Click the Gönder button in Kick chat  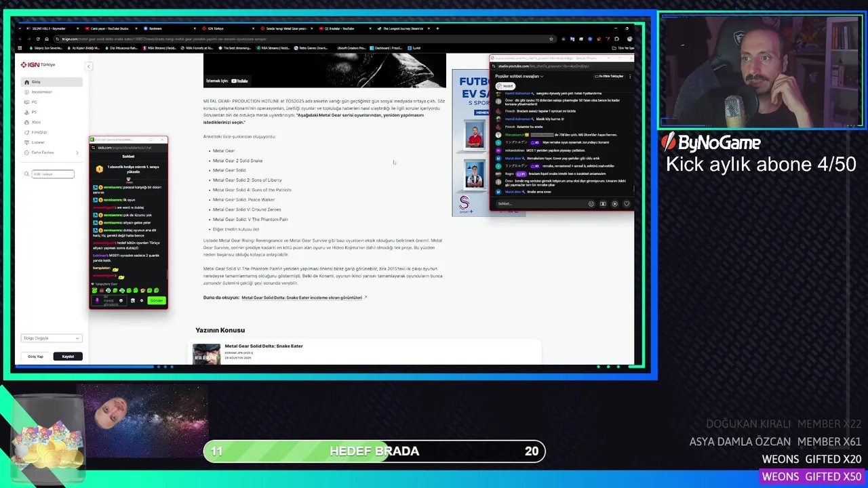pyautogui.click(x=157, y=300)
